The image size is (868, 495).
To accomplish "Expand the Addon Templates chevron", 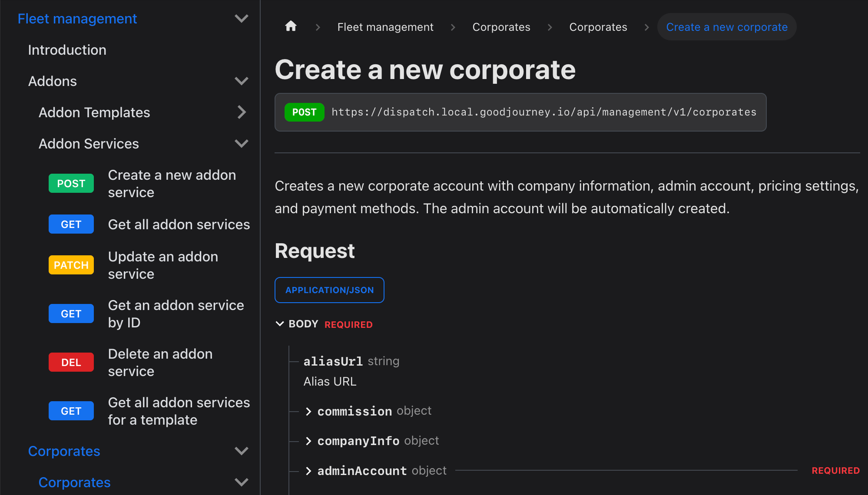I will click(x=241, y=112).
